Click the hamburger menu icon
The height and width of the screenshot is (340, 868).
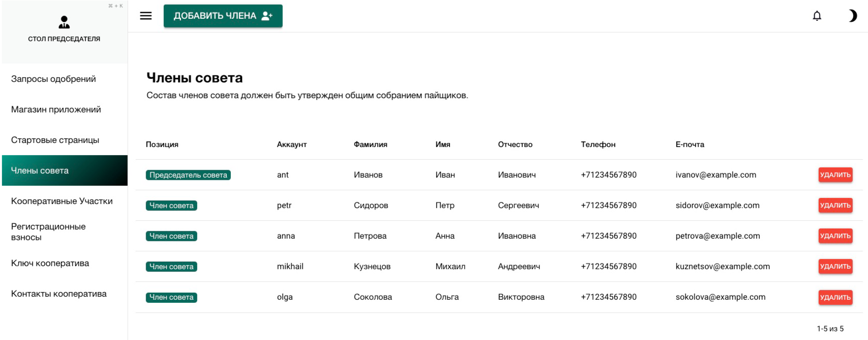[x=146, y=16]
